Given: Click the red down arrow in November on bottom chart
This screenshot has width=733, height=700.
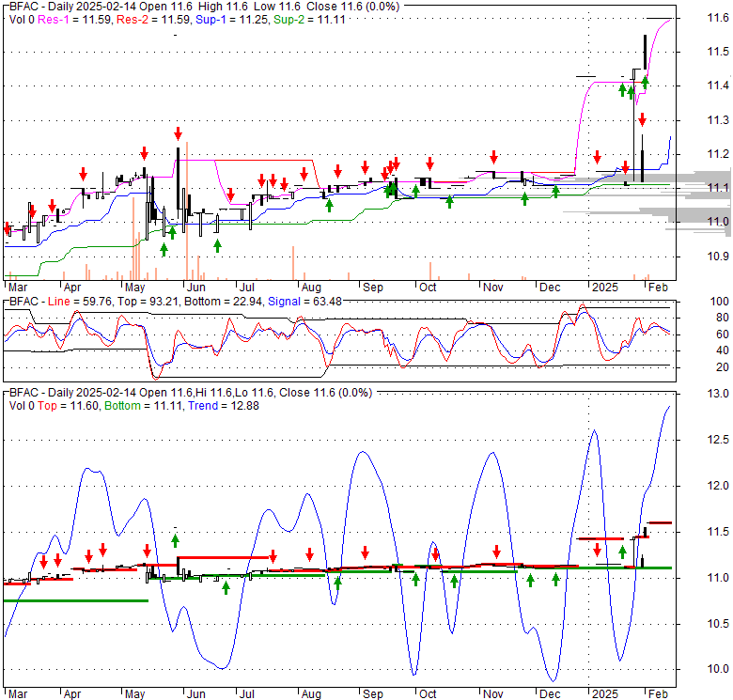Looking at the screenshot, I should tap(496, 552).
